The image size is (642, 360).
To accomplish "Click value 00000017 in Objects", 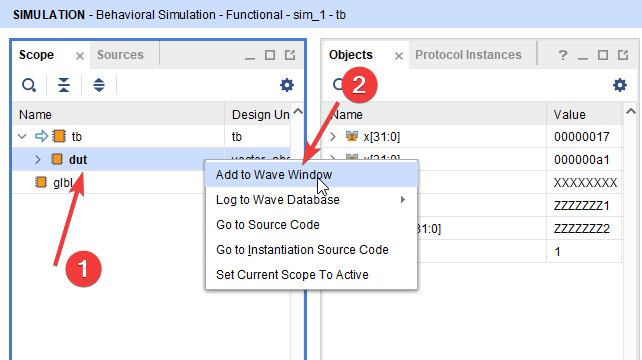I will tap(582, 136).
